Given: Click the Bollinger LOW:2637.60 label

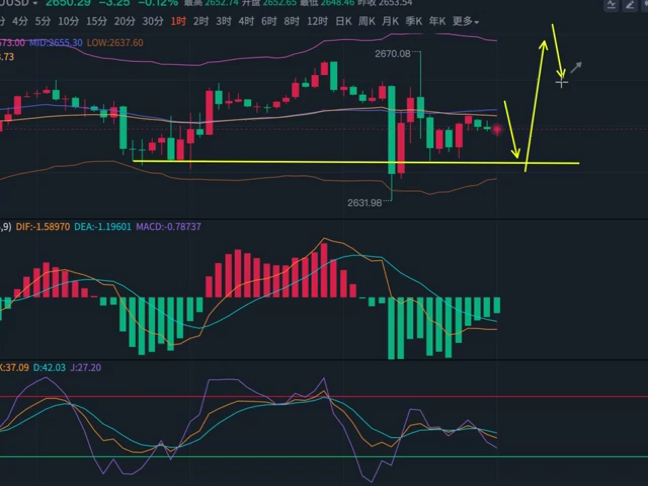Looking at the screenshot, I should tap(115, 43).
